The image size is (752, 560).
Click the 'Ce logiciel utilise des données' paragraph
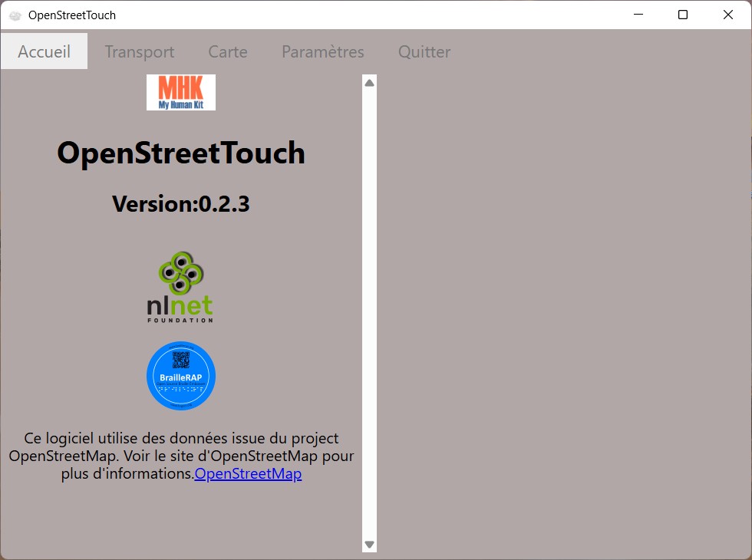pyautogui.click(x=181, y=456)
